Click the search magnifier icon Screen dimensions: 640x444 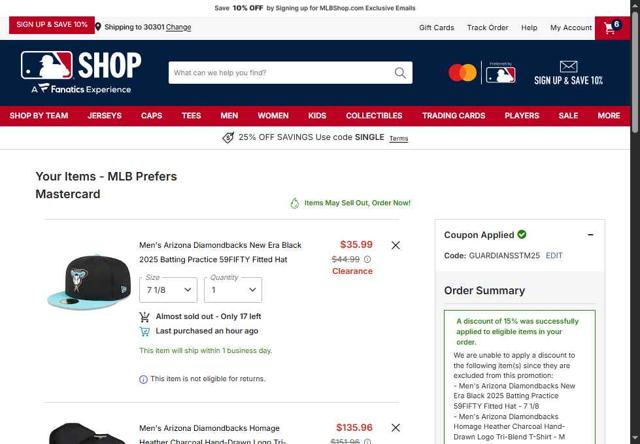(x=400, y=73)
